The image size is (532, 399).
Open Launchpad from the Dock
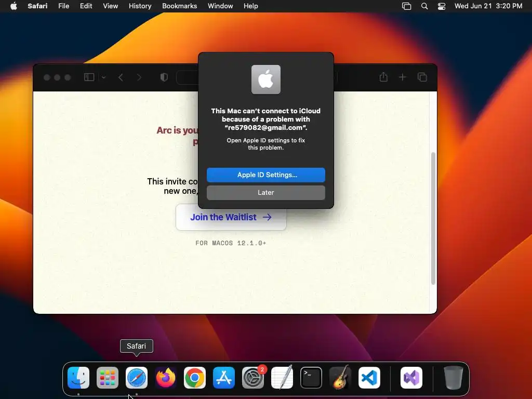(107, 378)
